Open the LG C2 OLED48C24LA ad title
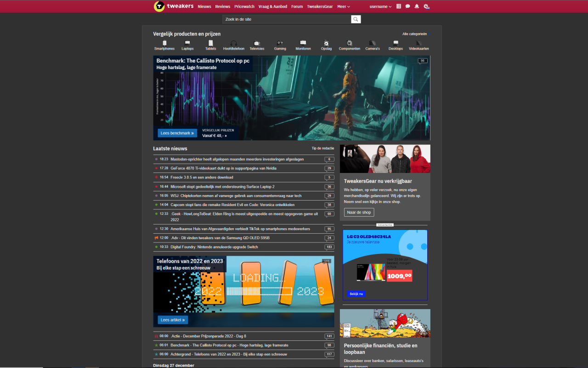The image size is (588, 368). 369,236
